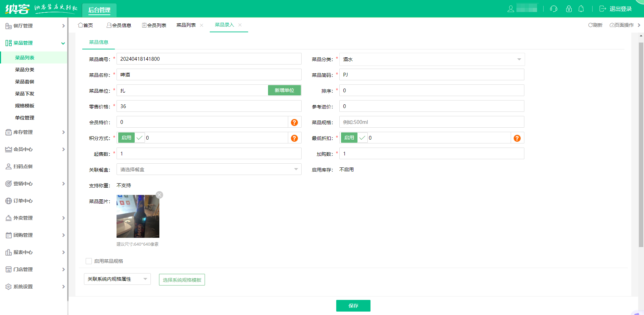Viewport: 644px width, 315px height.
Task: Switch to the 菜品列表 tab
Action: pyautogui.click(x=186, y=25)
